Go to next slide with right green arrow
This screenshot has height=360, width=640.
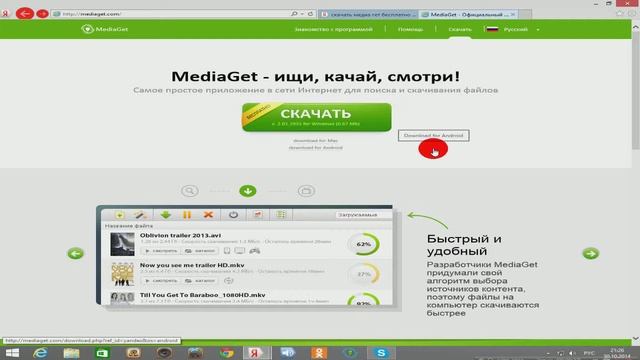(591, 253)
